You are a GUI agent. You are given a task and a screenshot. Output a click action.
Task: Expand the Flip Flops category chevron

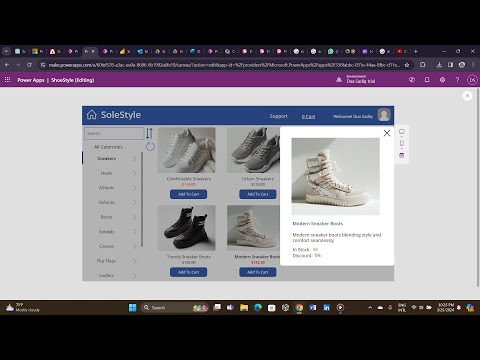[x=134, y=261]
